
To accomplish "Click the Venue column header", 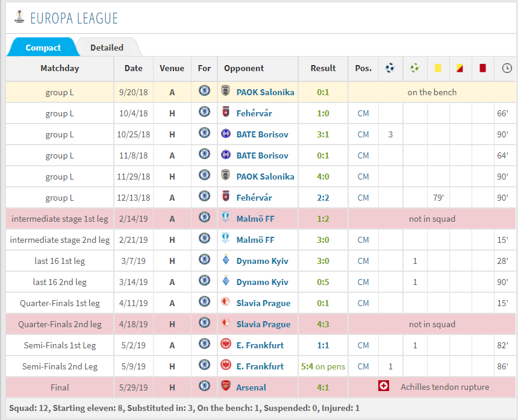I will coord(172,69).
